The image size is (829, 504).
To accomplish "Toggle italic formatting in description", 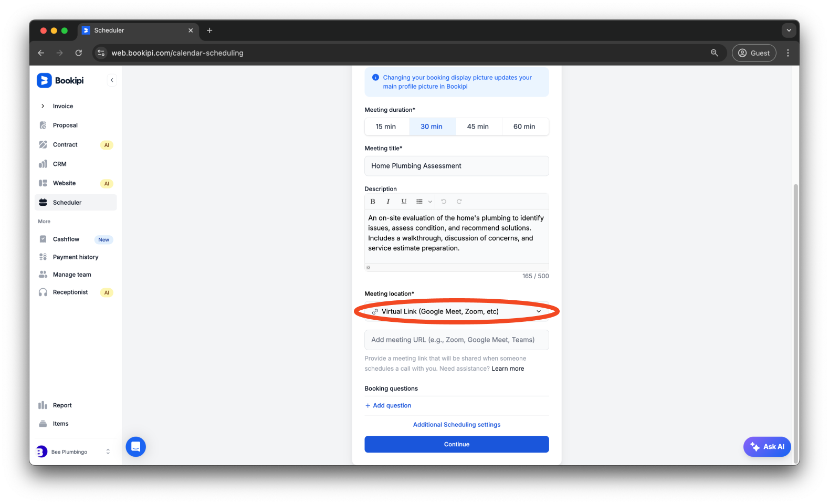I will [x=388, y=202].
